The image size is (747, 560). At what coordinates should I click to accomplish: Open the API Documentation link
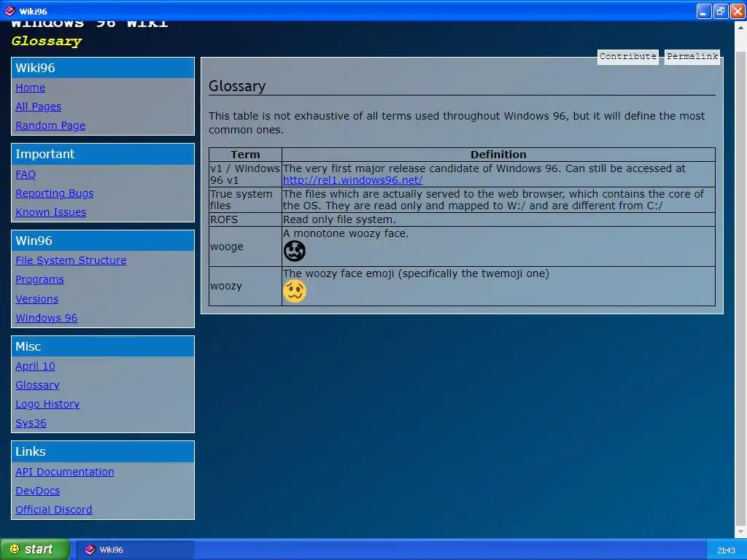(65, 472)
